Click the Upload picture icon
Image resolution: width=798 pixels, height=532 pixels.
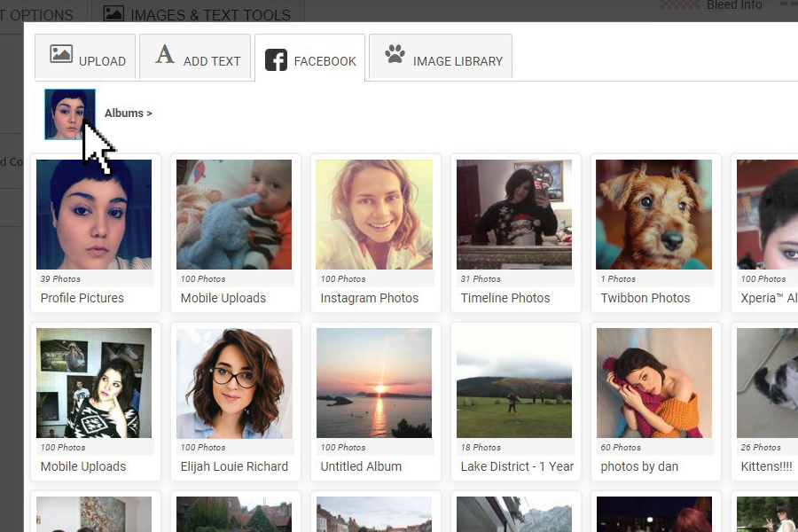pos(61,53)
